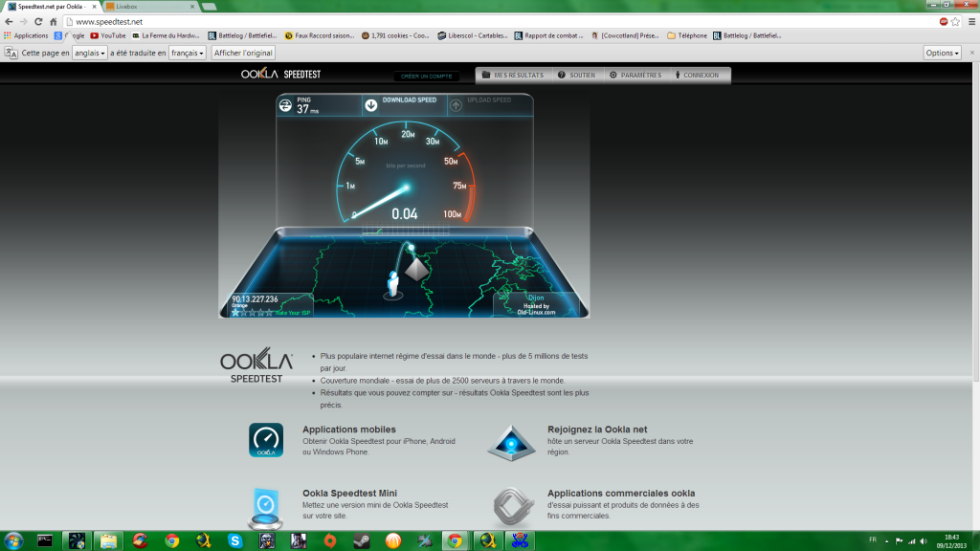This screenshot has height=551, width=980.
Task: Reload the Speedtest page
Action: 38,22
